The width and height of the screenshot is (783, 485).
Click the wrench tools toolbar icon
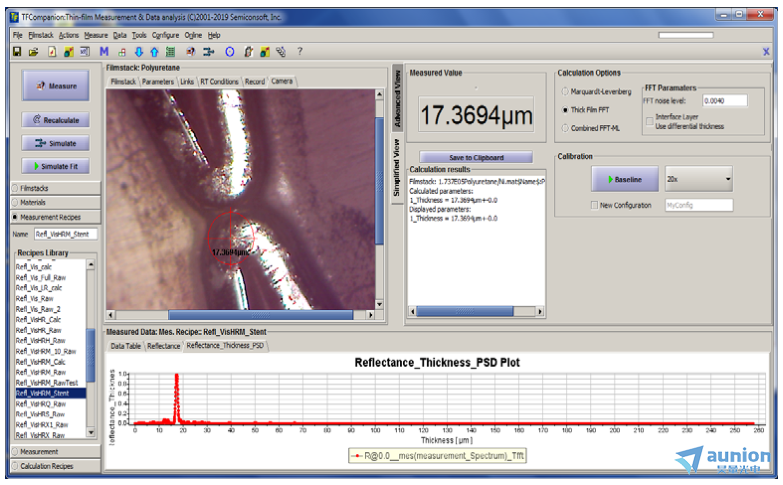(281, 52)
